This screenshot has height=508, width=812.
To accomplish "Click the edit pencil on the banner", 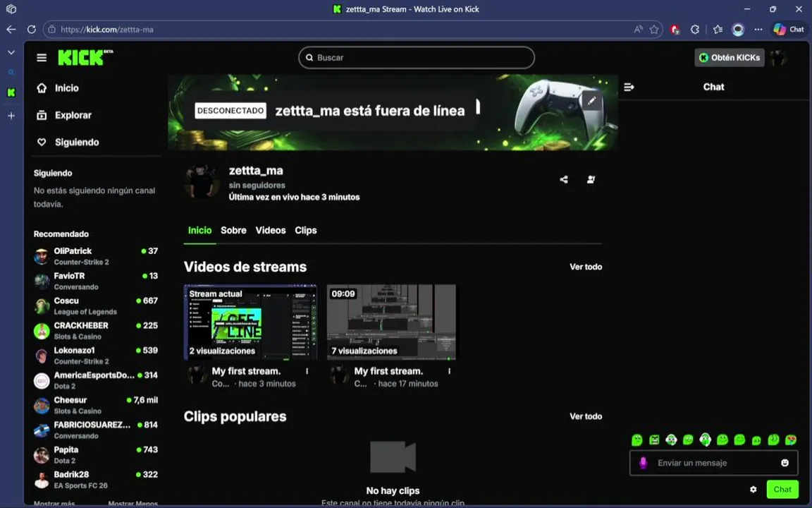I will click(591, 101).
